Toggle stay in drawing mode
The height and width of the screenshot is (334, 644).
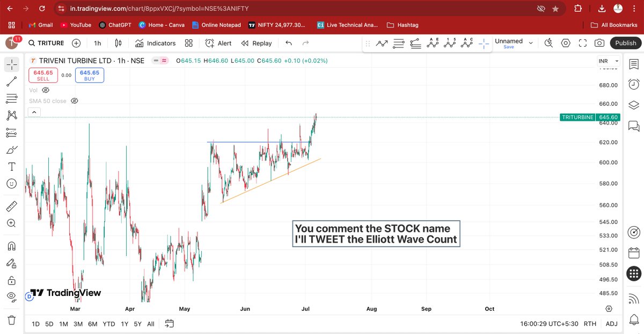coord(11,263)
